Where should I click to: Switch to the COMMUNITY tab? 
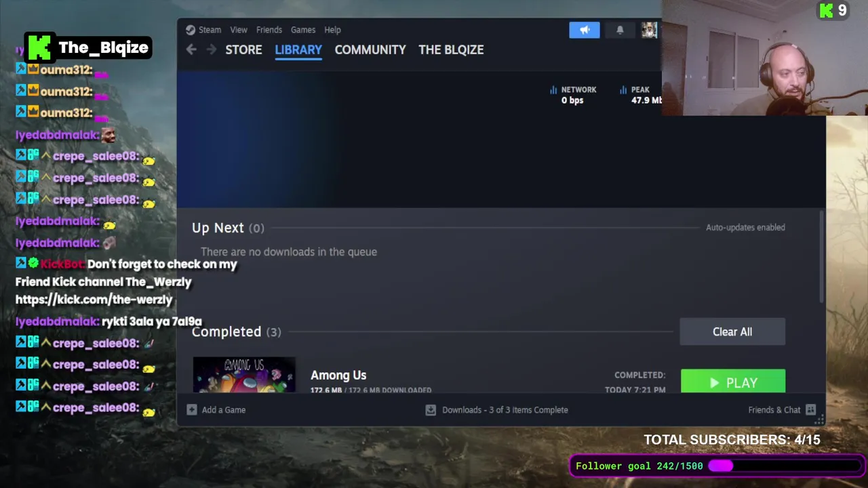(370, 49)
